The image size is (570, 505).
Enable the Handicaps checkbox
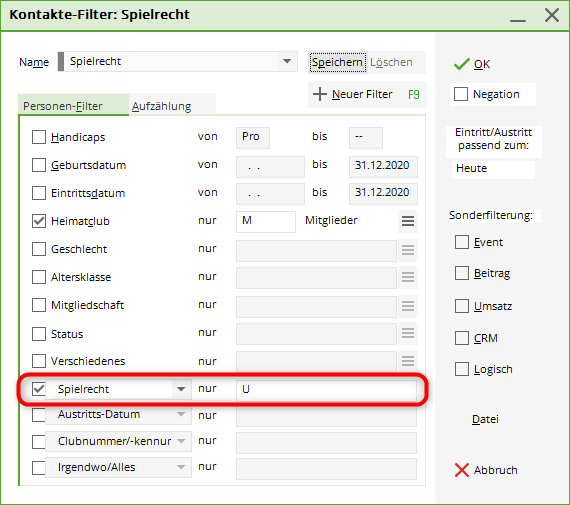39,137
